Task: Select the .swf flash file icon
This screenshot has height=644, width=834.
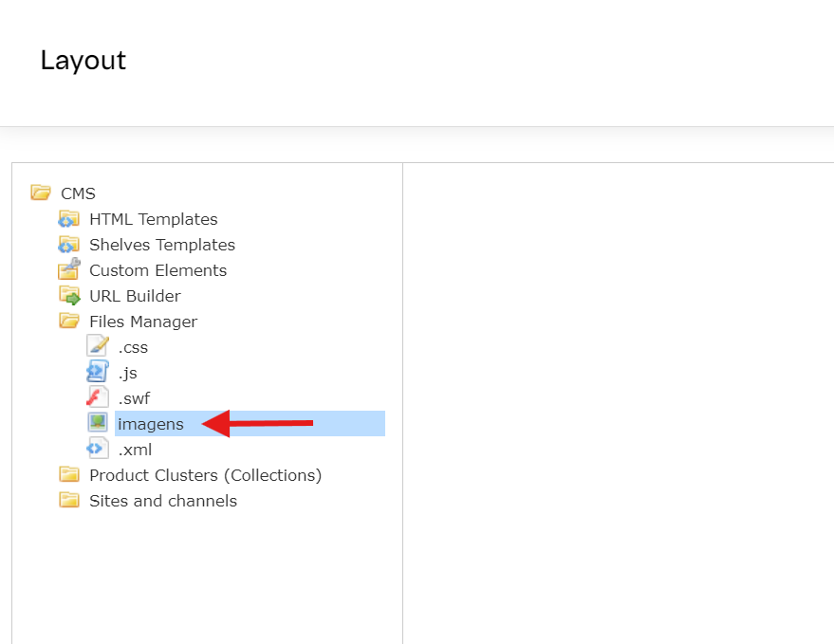Action: tap(96, 397)
